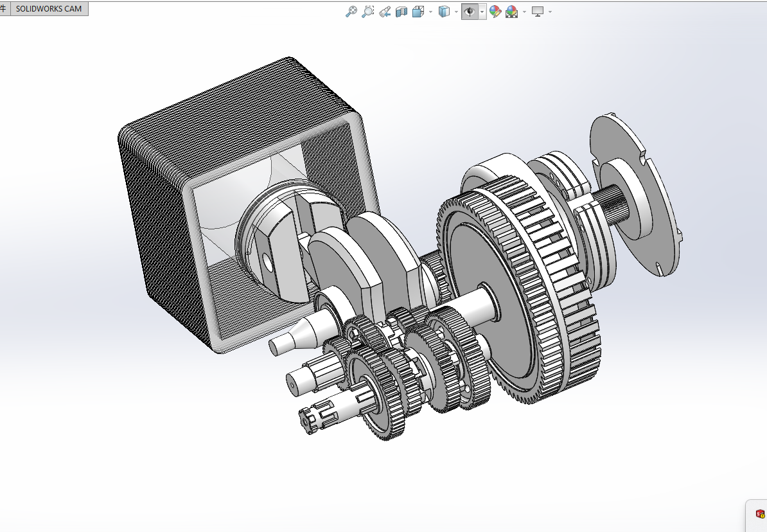The width and height of the screenshot is (767, 532).
Task: Click the View Settings monitor icon
Action: point(538,12)
